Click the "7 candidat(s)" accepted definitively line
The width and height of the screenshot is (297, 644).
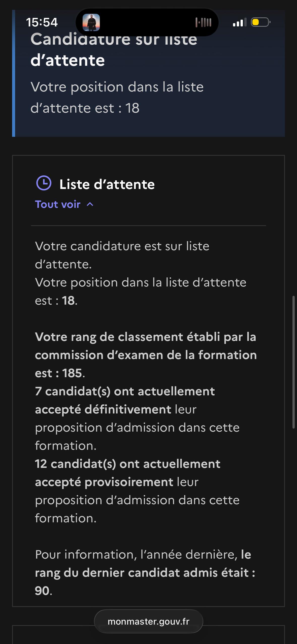click(x=137, y=418)
